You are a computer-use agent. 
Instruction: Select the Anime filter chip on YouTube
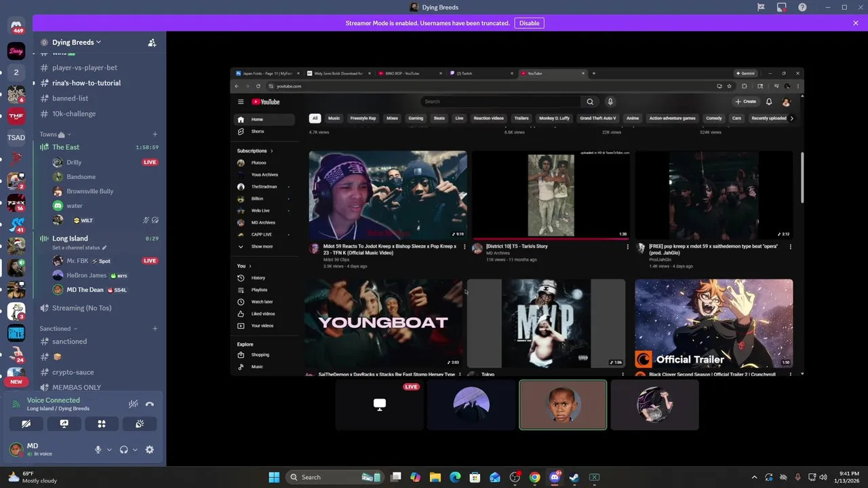pyautogui.click(x=633, y=118)
